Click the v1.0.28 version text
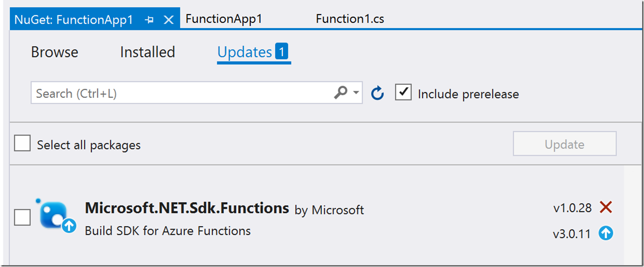 572,208
